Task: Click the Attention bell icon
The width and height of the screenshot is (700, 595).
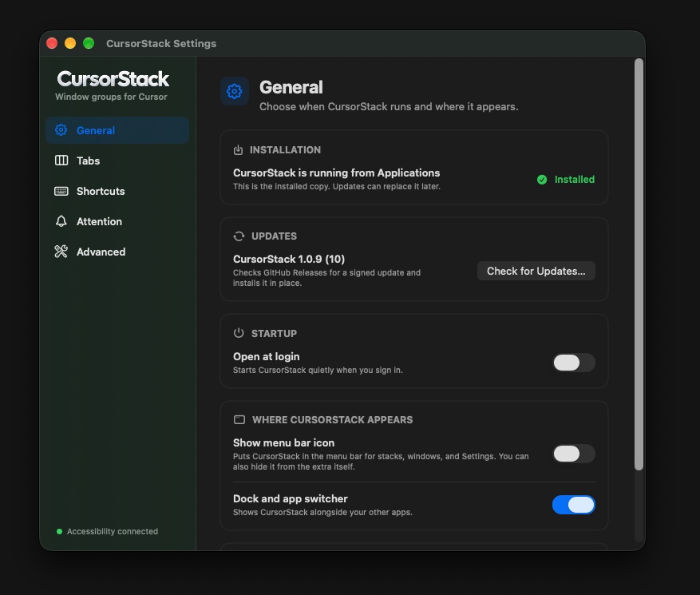Action: (61, 221)
